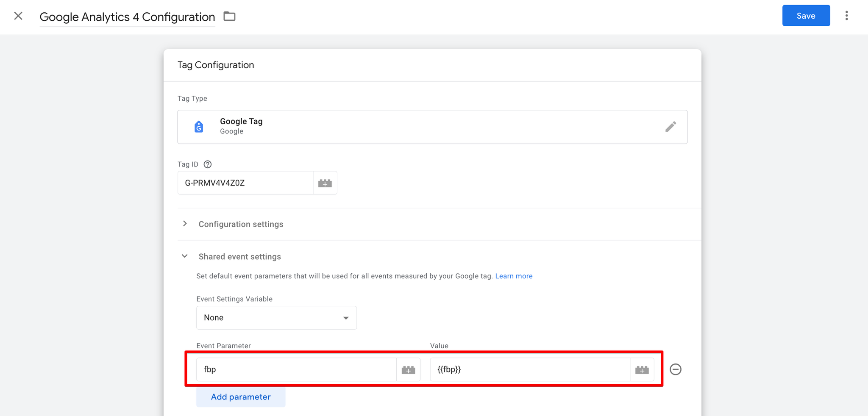
Task: Click the Google Tag logo icon
Action: point(199,127)
